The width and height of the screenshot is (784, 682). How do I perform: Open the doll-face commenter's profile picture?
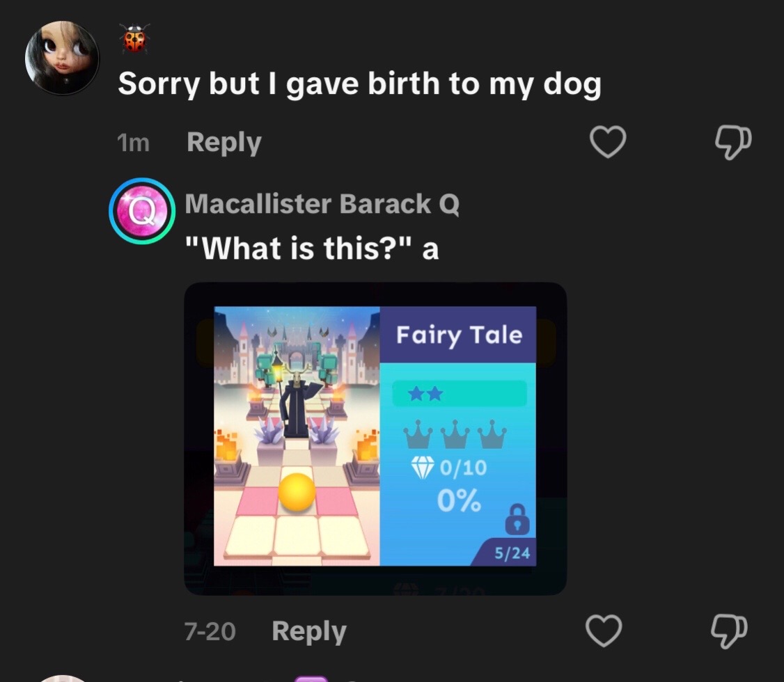pos(62,58)
